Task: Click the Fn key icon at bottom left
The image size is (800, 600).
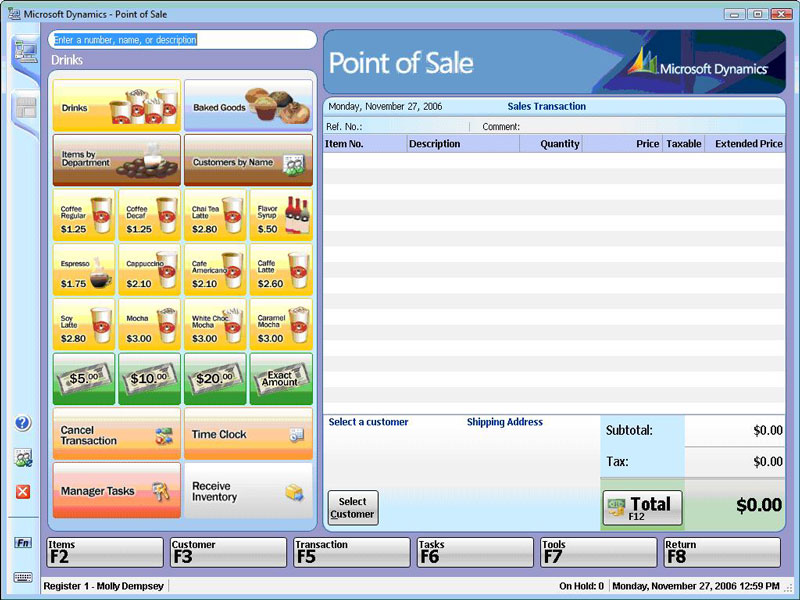Action: point(22,544)
